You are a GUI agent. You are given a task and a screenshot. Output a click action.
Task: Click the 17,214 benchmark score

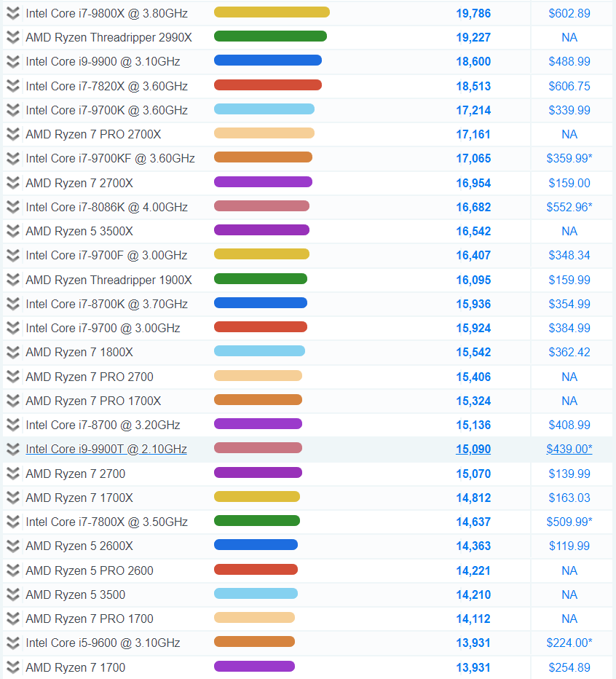[x=473, y=111]
